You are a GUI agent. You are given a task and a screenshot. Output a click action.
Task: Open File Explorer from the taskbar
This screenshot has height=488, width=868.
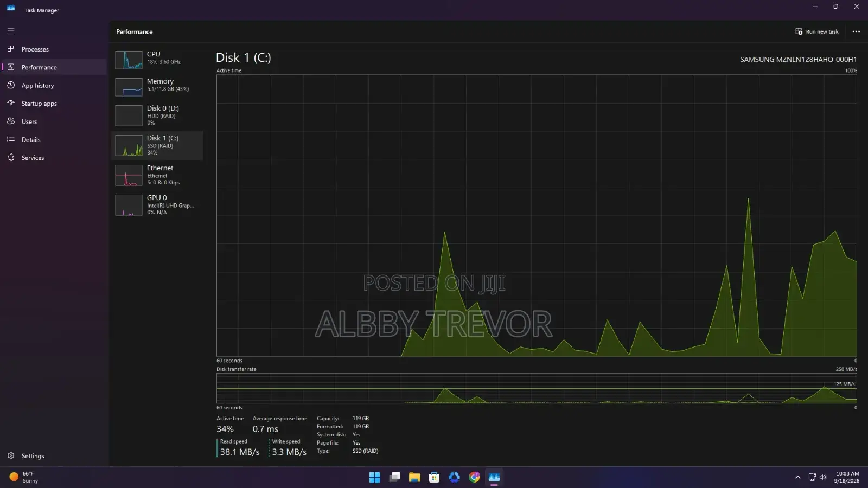click(x=414, y=477)
